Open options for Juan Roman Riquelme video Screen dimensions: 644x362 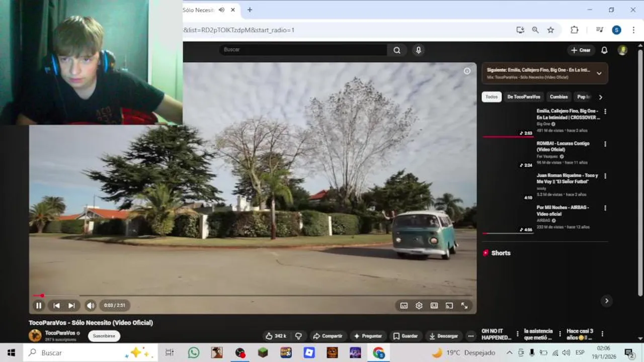coord(605,176)
